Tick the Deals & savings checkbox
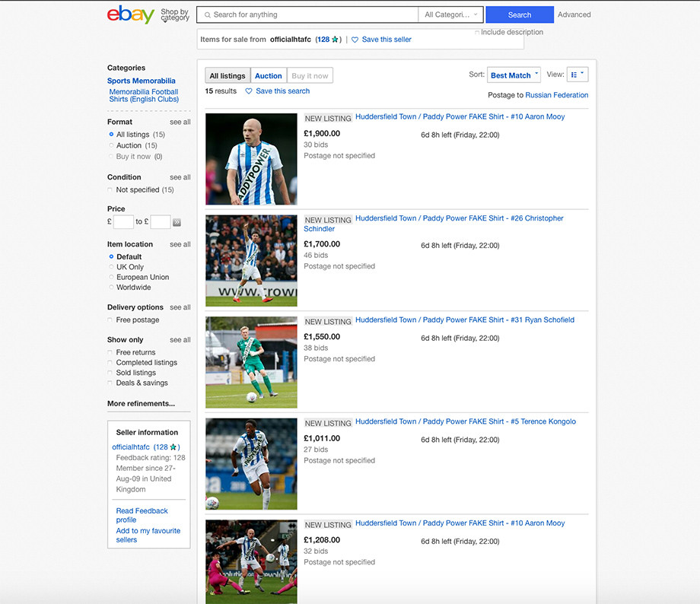This screenshot has width=700, height=604. click(110, 383)
